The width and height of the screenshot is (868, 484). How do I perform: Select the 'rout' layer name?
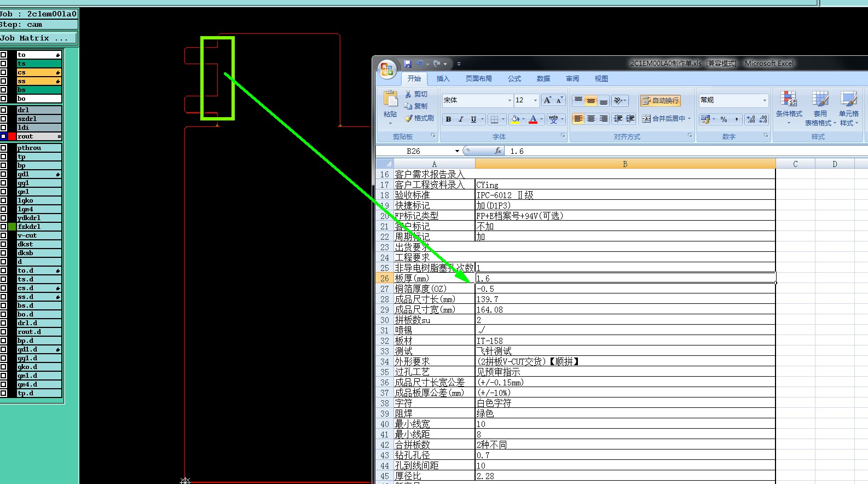[x=39, y=136]
